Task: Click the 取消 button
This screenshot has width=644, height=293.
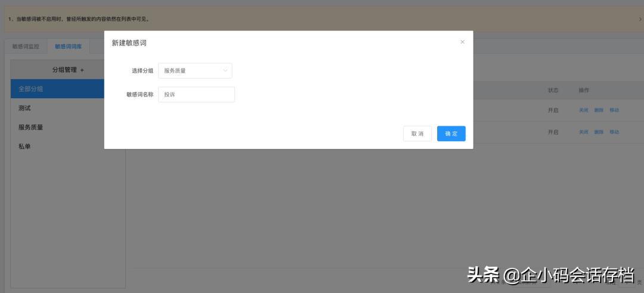Action: click(x=417, y=133)
